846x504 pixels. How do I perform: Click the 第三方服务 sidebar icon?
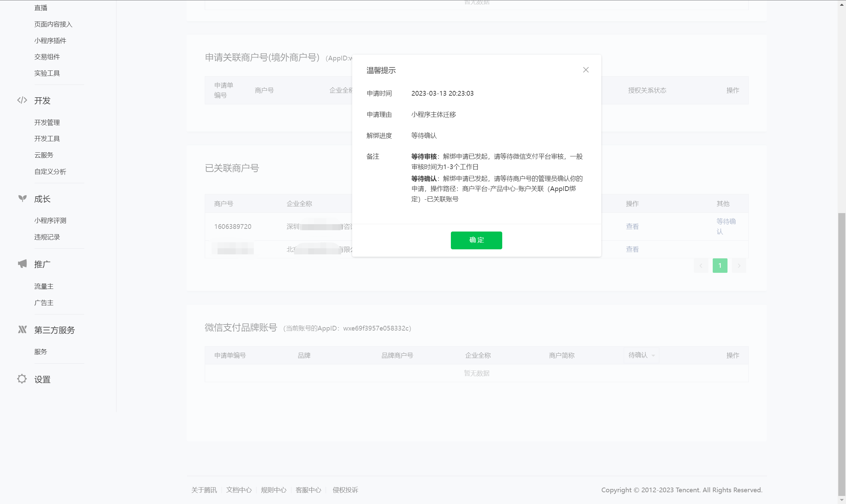pos(22,330)
